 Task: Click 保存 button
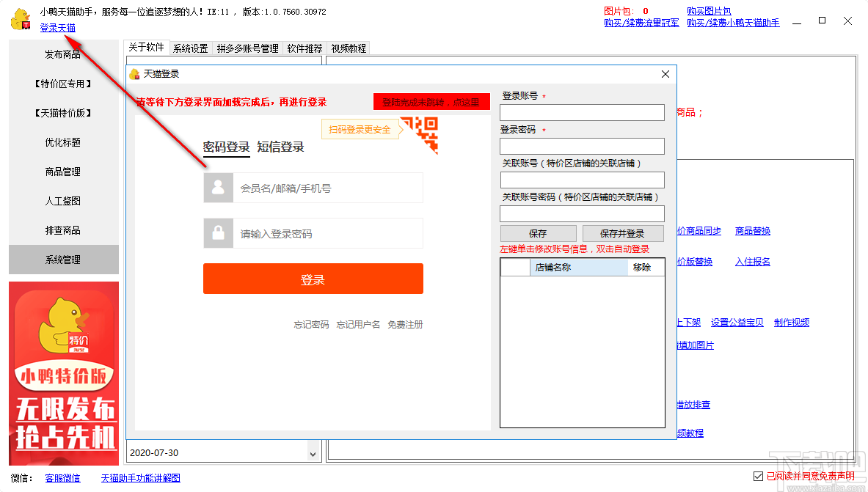(538, 234)
